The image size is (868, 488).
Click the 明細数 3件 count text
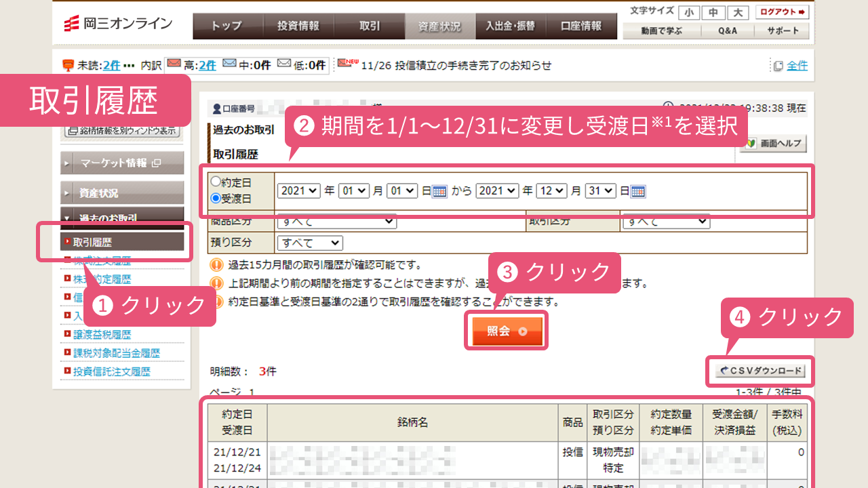243,371
